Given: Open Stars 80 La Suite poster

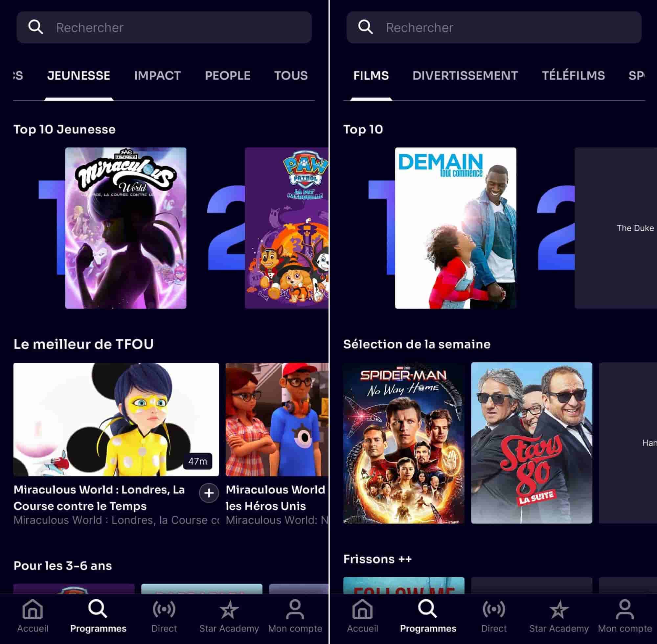Looking at the screenshot, I should [x=532, y=443].
